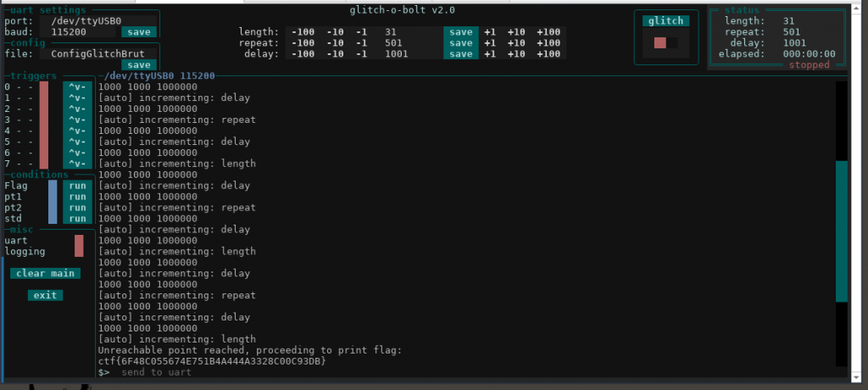
Task: Click the glitch button
Action: coord(665,21)
